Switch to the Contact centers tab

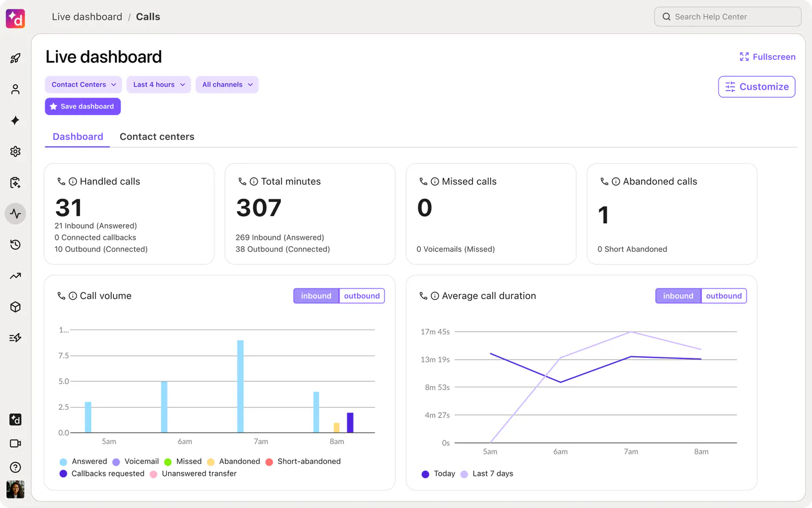tap(157, 137)
